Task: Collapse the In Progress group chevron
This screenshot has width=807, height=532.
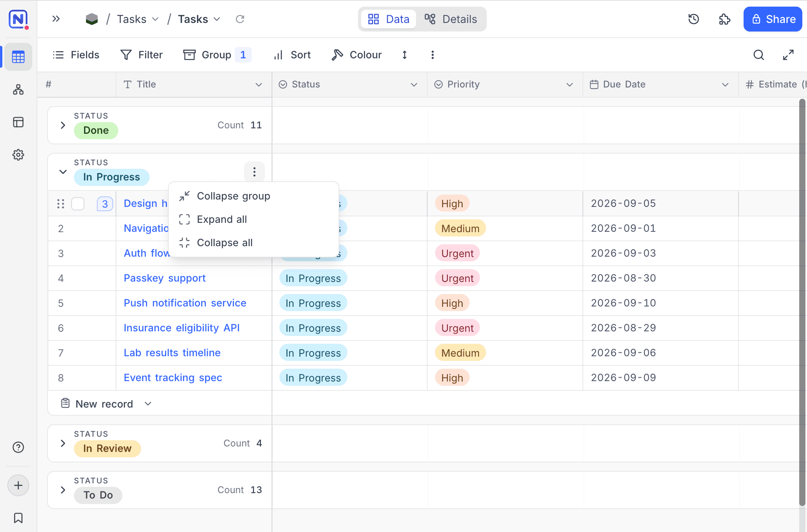Action: [63, 172]
